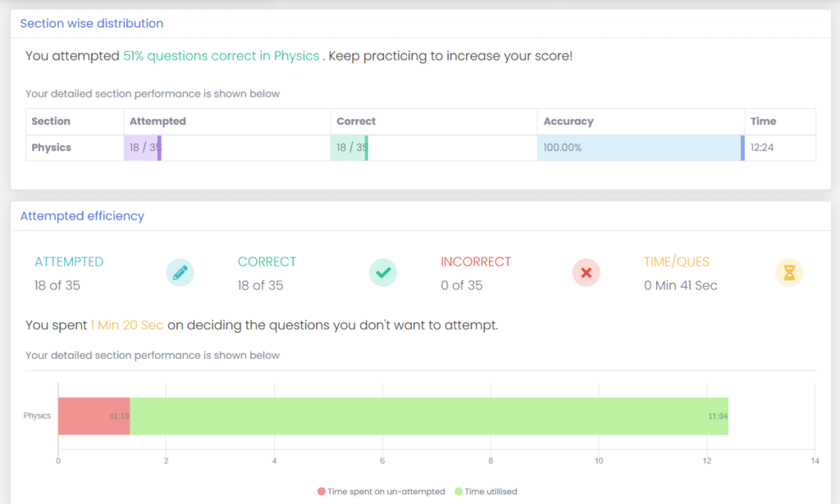Open the Section wise distribution panel
840x504 pixels.
tap(91, 23)
